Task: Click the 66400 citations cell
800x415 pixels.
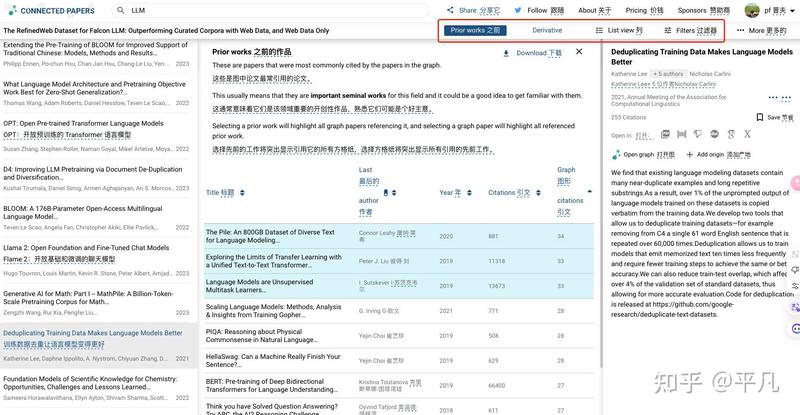Action: (496, 385)
